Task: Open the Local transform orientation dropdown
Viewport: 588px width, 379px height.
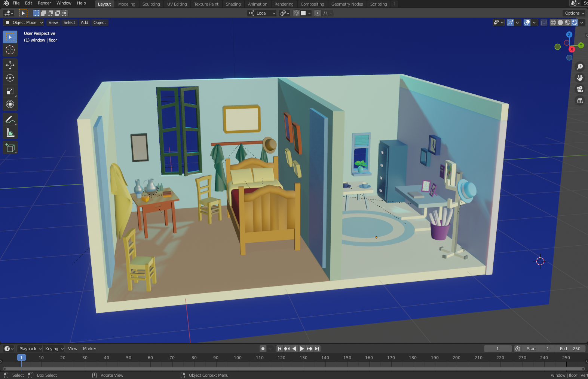Action: click(262, 13)
